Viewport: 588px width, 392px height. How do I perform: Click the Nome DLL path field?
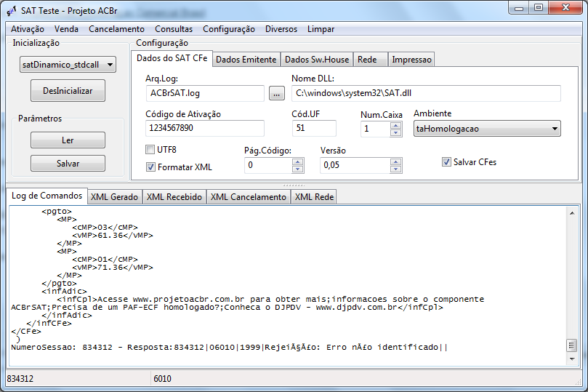426,93
